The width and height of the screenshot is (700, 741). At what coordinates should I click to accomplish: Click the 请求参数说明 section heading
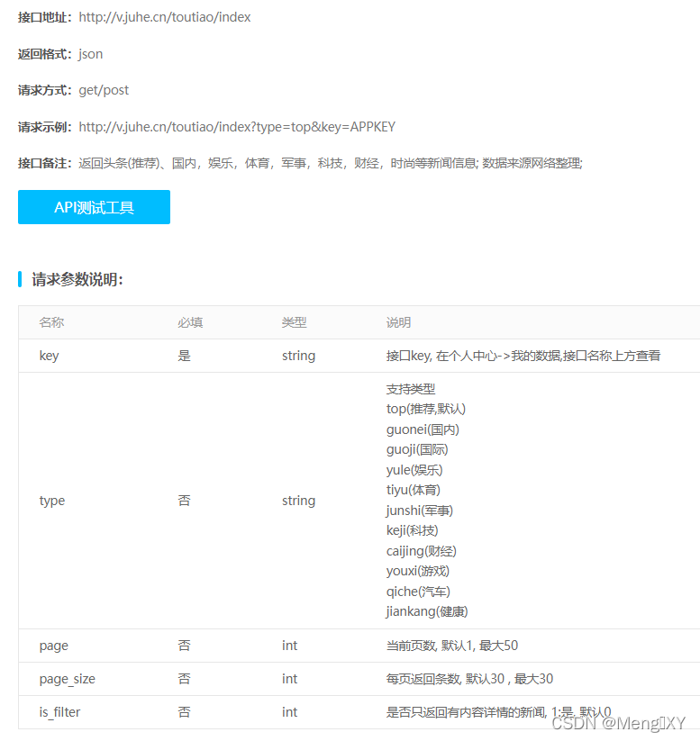pyautogui.click(x=77, y=279)
